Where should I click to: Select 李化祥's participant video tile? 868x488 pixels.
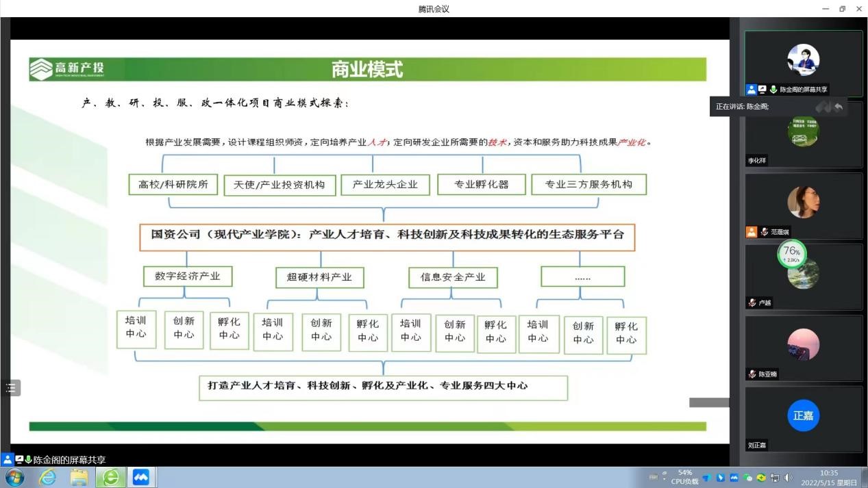pyautogui.click(x=803, y=133)
